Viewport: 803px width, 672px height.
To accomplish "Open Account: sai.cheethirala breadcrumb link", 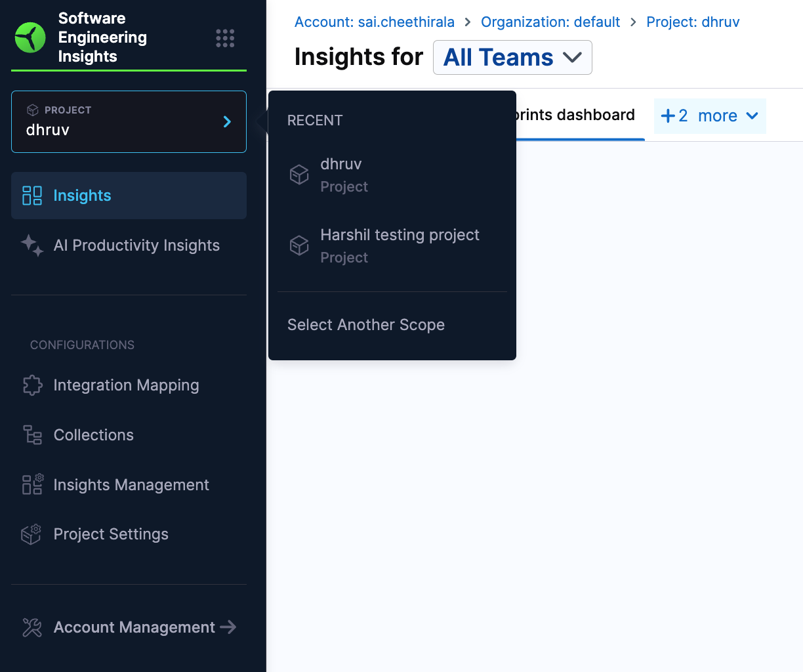I will [374, 22].
